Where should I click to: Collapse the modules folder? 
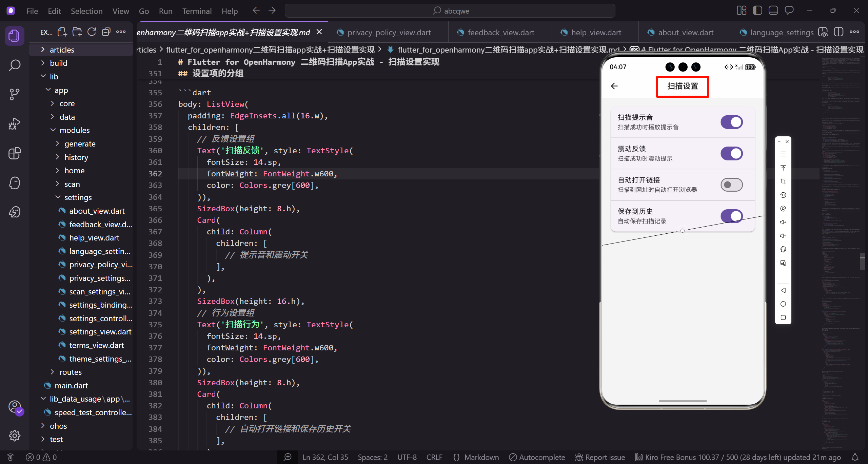tap(81, 130)
